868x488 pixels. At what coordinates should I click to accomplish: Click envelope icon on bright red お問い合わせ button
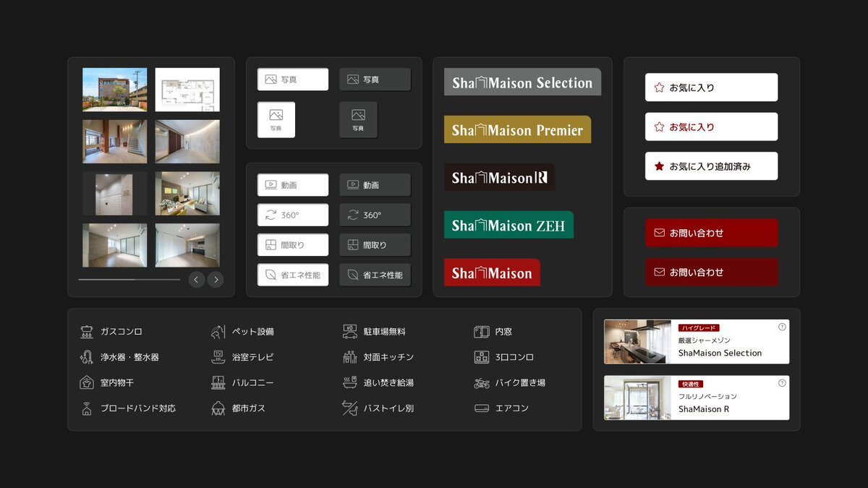pos(659,233)
